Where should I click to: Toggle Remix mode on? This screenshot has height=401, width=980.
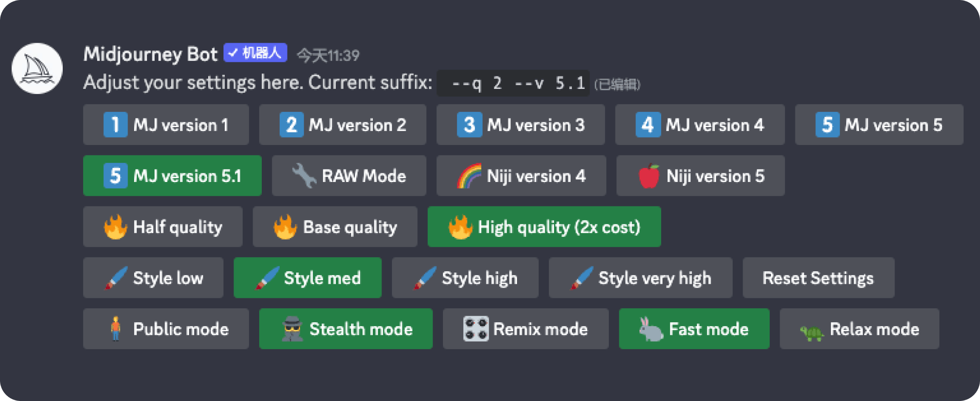pyautogui.click(x=526, y=329)
